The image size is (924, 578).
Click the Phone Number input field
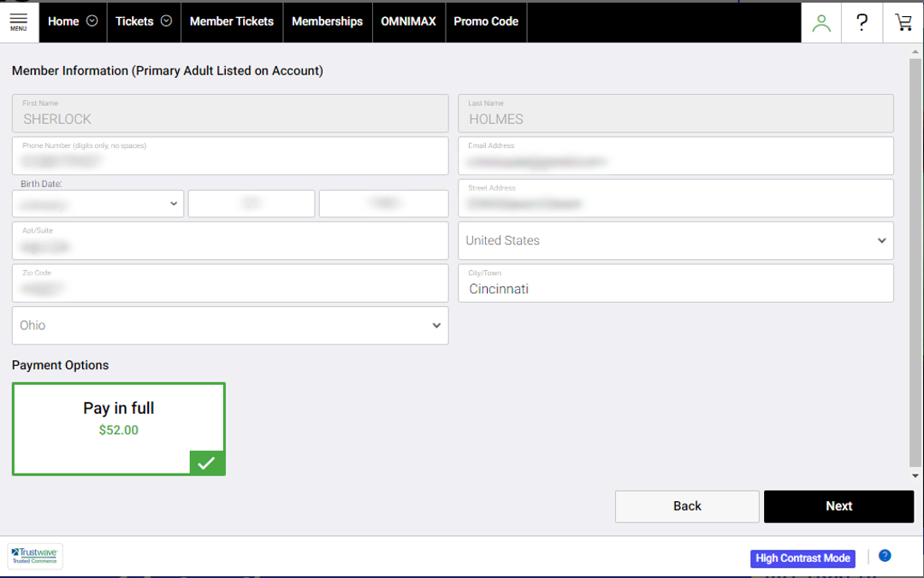tap(230, 156)
